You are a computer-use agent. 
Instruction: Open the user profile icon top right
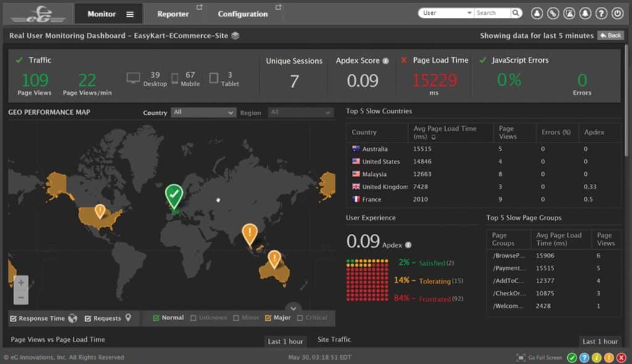pos(537,12)
